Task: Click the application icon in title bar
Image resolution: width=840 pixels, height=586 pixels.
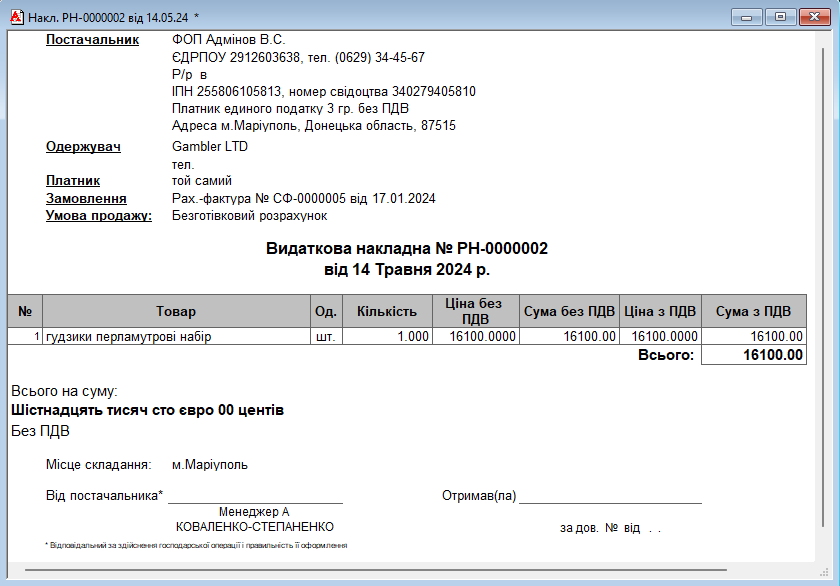Action: click(15, 17)
